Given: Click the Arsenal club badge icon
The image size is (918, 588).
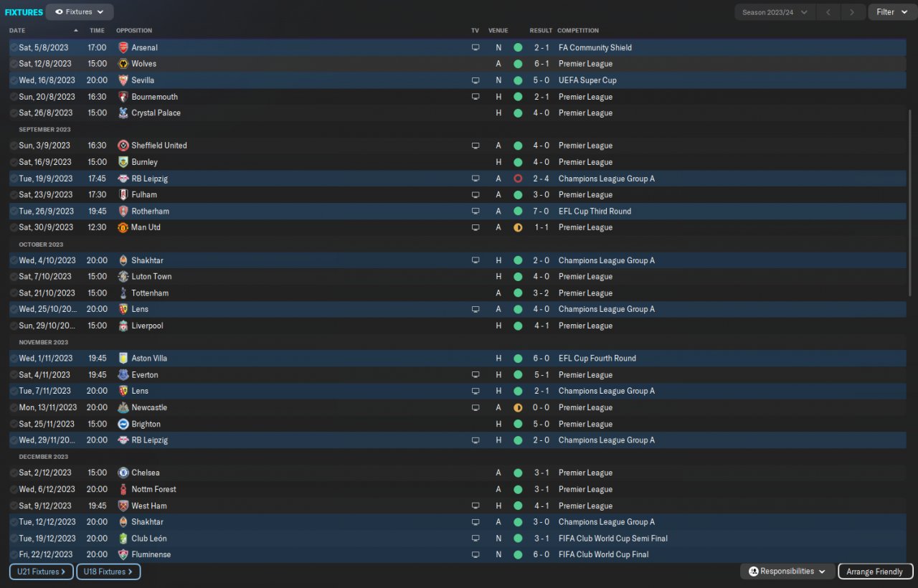Looking at the screenshot, I should click(123, 47).
